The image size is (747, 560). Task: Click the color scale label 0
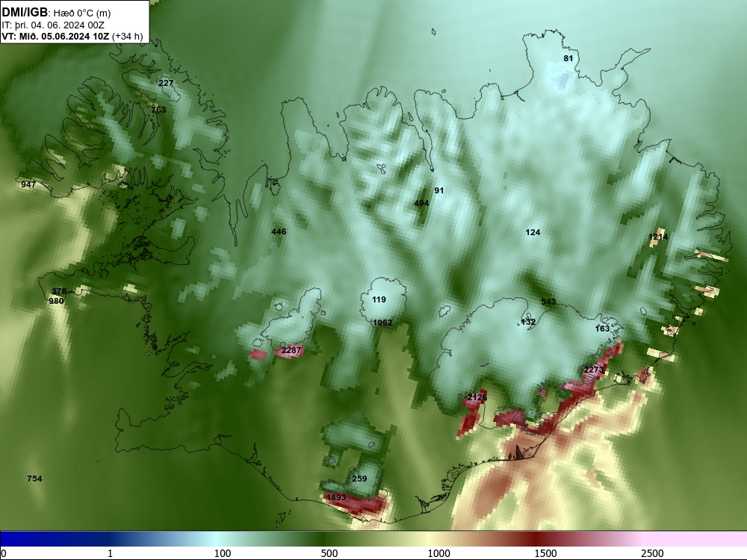click(4, 553)
